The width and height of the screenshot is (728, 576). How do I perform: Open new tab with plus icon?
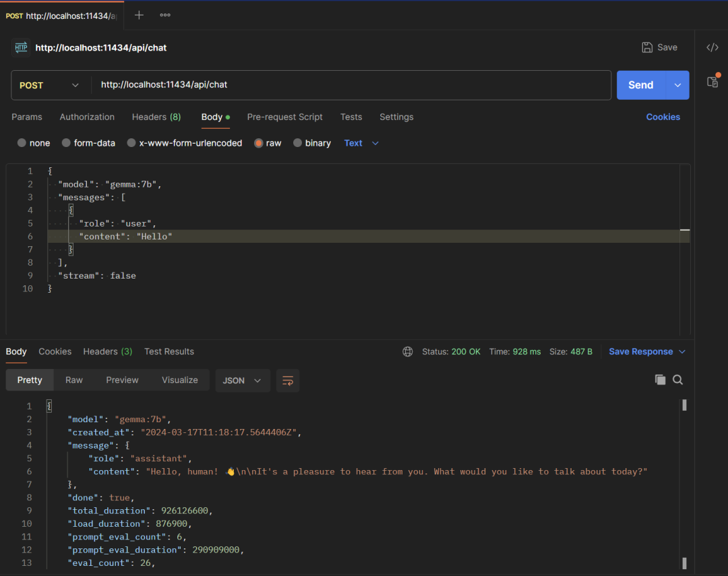pyautogui.click(x=139, y=15)
